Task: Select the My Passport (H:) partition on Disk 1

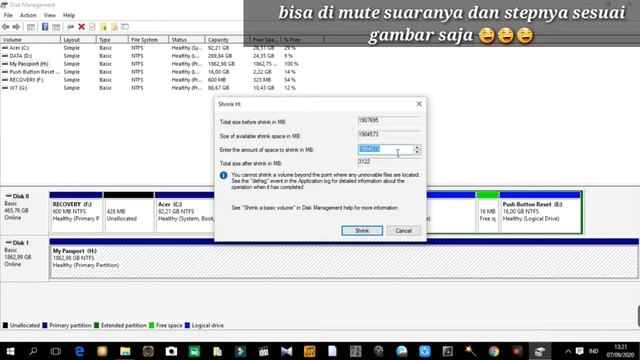Action: tap(344, 259)
